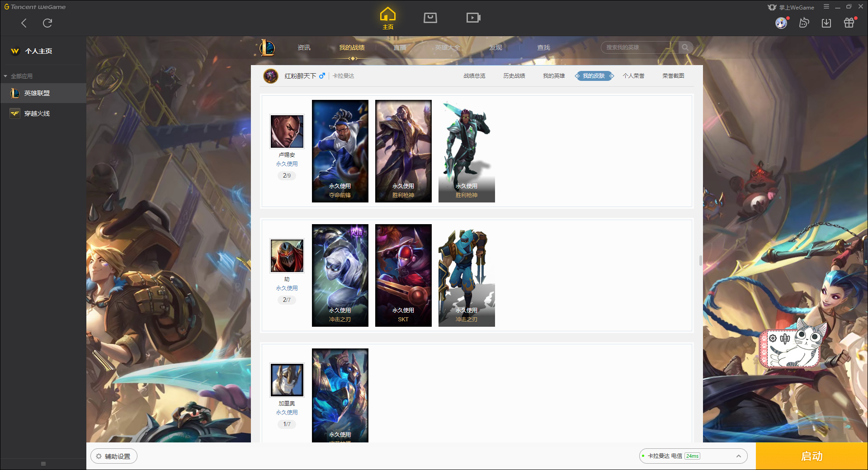Open the 发现 tab
868x470 pixels.
[495, 47]
